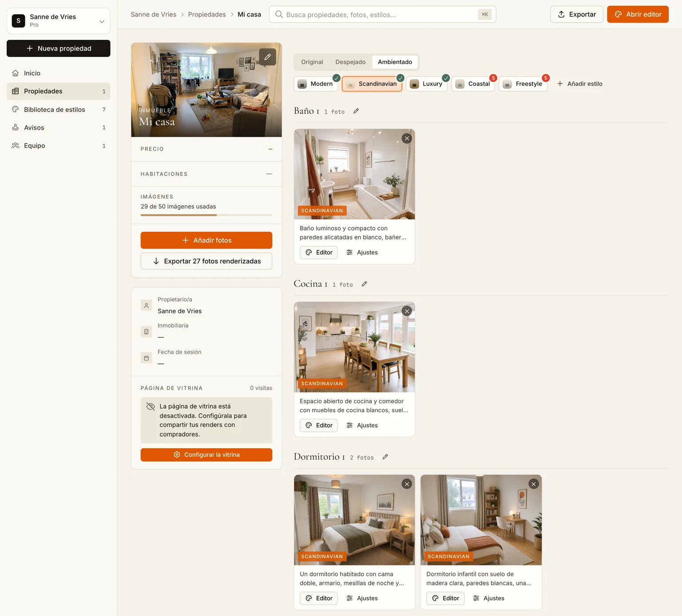Select the Modern style chip

click(x=316, y=84)
